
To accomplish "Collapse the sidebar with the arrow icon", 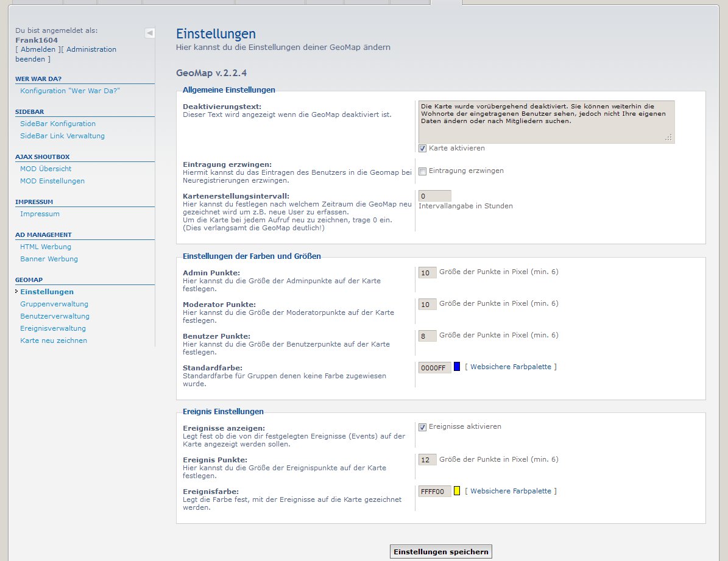I will 149,33.
